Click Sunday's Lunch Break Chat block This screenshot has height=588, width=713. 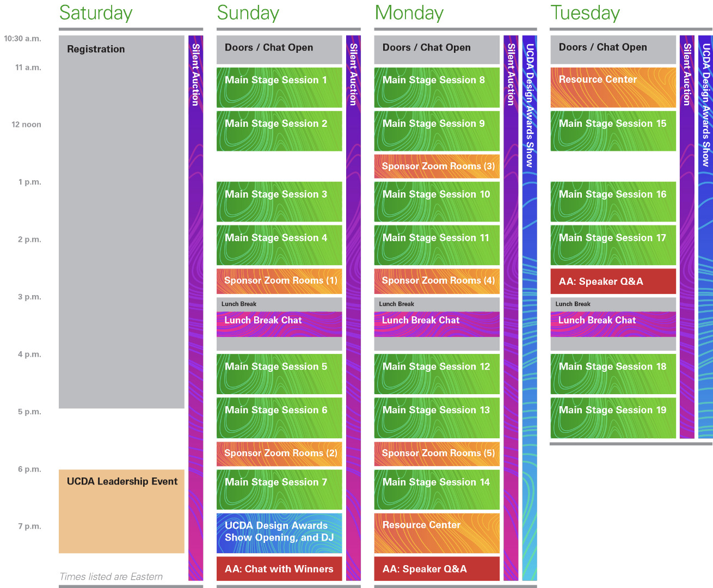279,323
